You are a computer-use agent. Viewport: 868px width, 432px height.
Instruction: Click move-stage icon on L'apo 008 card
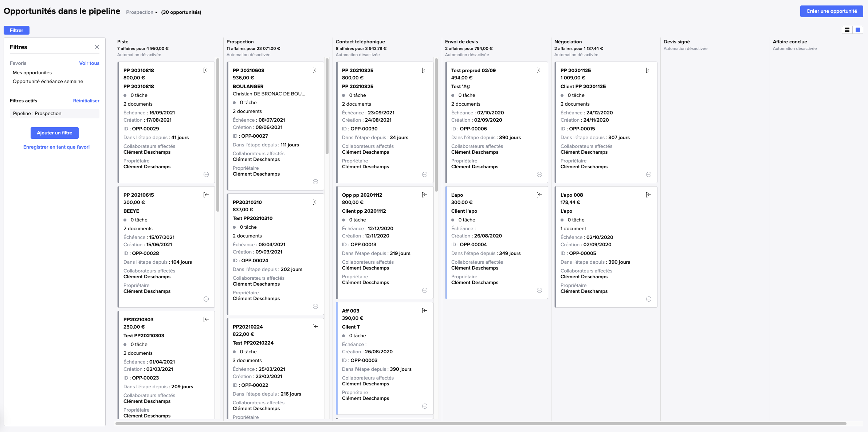649,195
